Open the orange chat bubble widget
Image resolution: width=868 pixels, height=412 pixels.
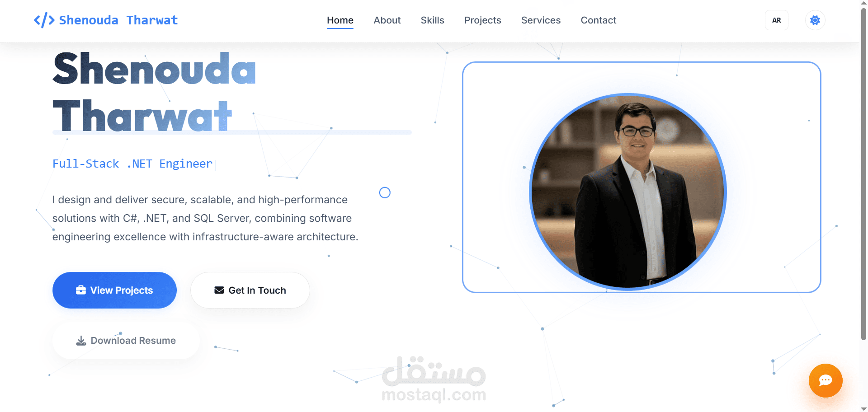[x=826, y=380]
